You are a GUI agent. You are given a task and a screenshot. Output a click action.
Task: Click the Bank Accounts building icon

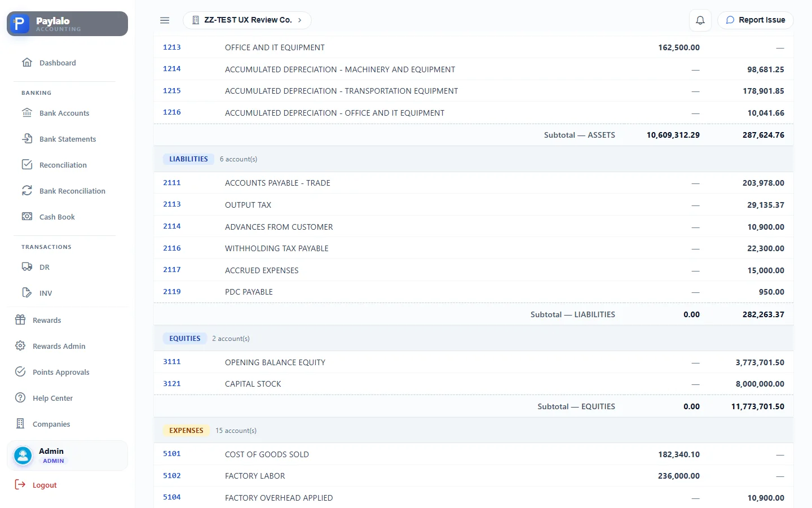[27, 113]
